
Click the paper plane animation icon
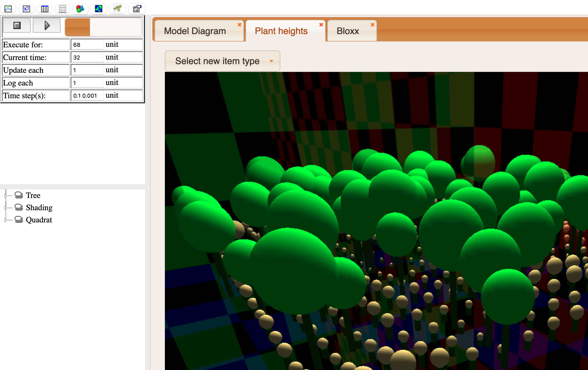(117, 9)
